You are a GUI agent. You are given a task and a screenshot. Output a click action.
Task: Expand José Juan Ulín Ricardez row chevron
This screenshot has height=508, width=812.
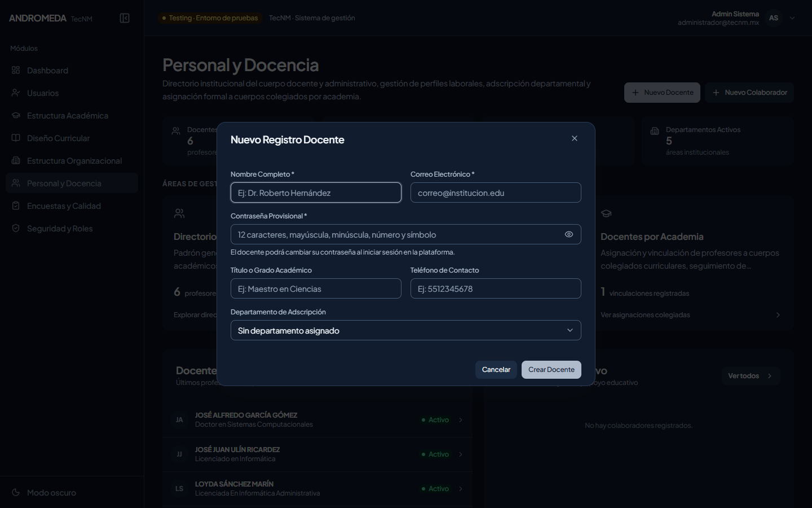(x=461, y=454)
